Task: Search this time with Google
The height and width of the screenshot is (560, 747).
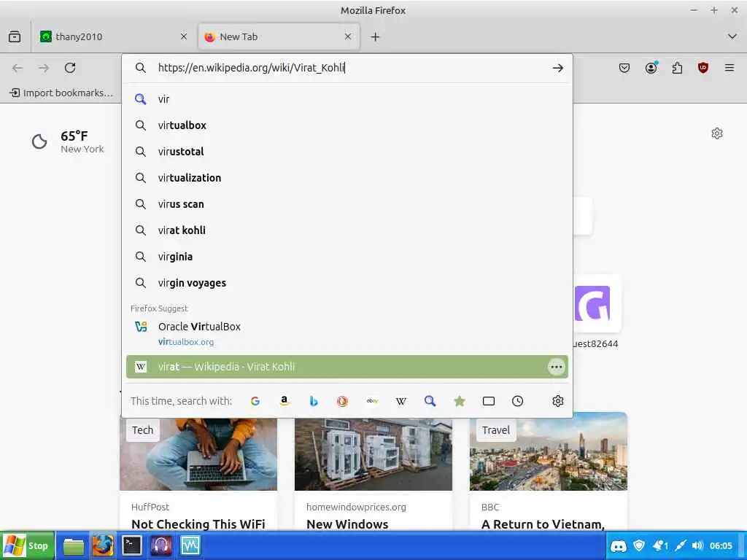Action: 255,401
